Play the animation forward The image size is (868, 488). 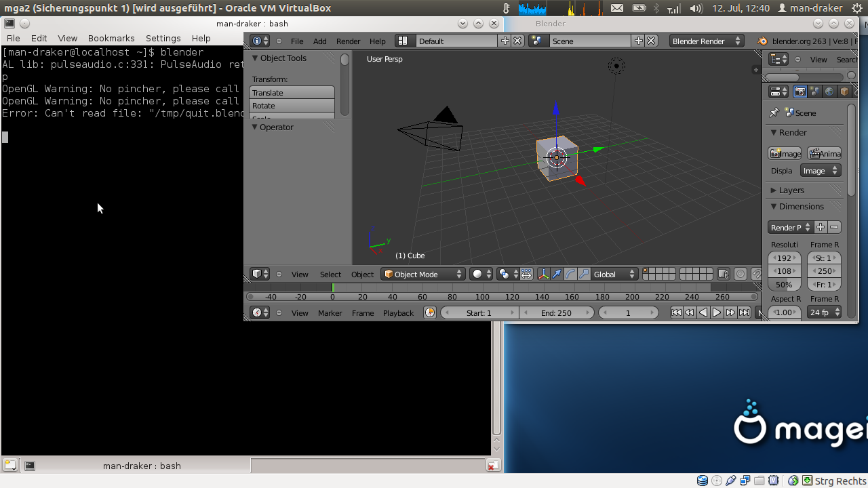click(x=717, y=312)
